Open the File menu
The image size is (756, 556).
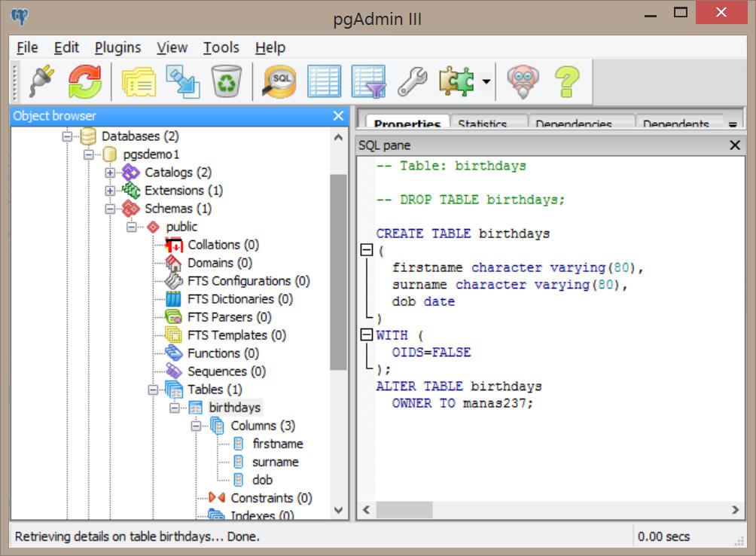pyautogui.click(x=27, y=47)
